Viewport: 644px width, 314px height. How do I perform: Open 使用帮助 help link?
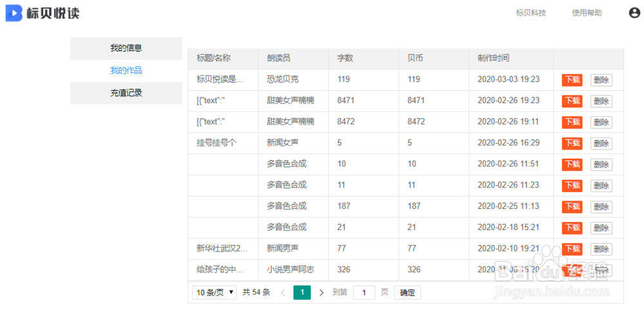click(587, 13)
